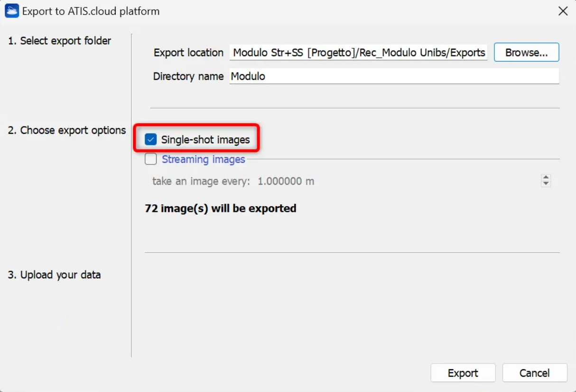576x392 pixels.
Task: Select step 3 Upload your data
Action: pos(54,275)
